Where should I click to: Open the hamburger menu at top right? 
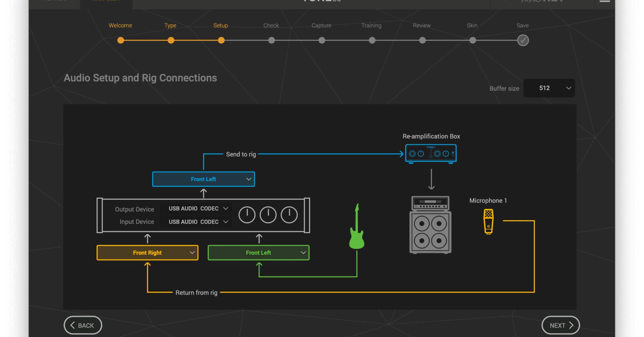coord(604,1)
